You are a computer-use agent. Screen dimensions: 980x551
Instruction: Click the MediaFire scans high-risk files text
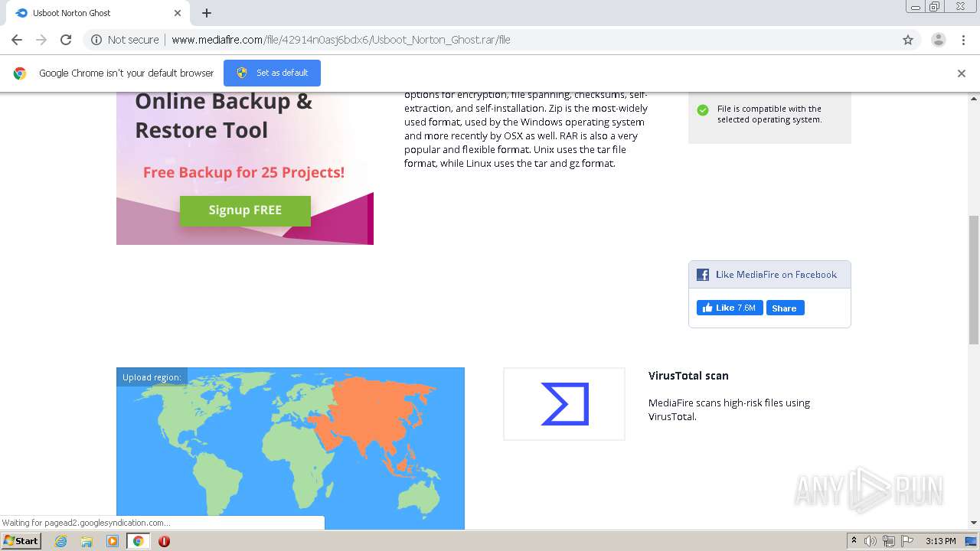click(x=729, y=409)
